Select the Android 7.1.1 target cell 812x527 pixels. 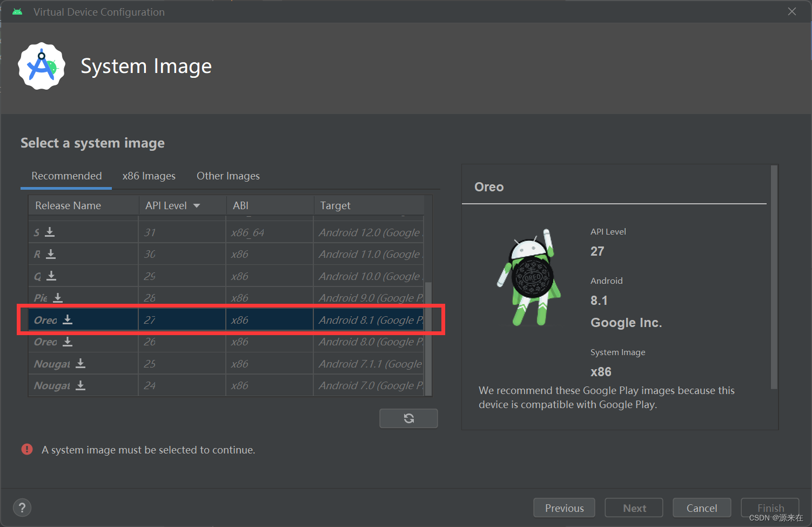tap(368, 364)
